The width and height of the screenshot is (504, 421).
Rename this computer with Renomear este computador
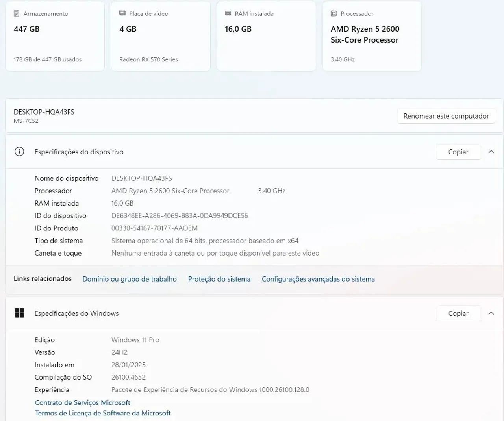[x=446, y=116]
